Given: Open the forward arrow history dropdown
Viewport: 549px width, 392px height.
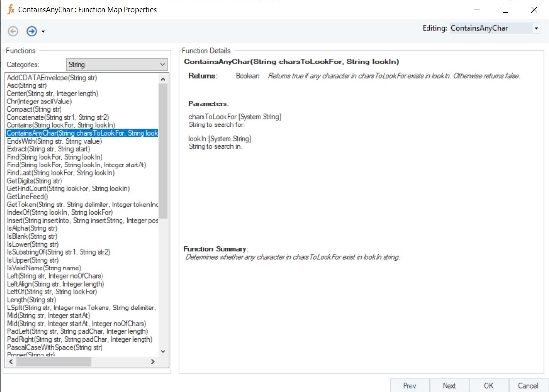Looking at the screenshot, I should pos(43,32).
